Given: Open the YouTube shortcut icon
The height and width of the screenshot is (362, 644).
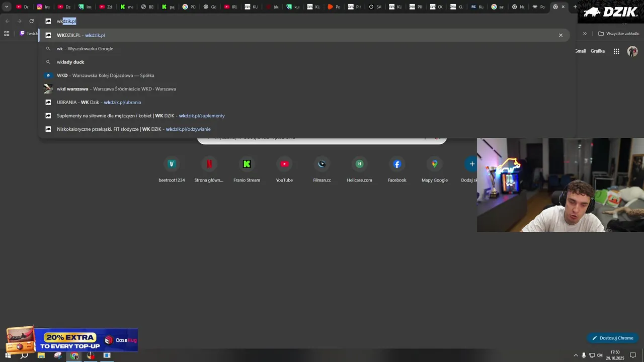Looking at the screenshot, I should (x=284, y=164).
